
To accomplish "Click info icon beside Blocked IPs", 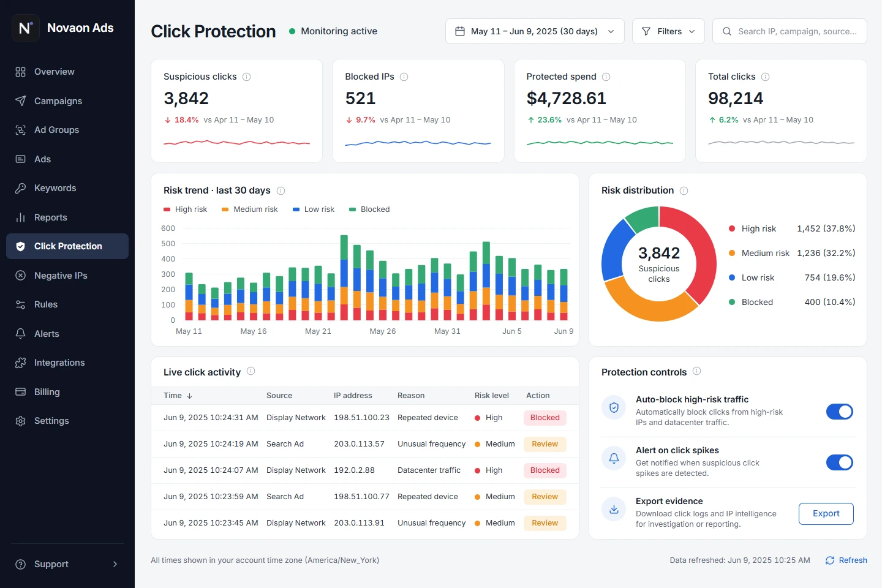I will click(x=404, y=77).
